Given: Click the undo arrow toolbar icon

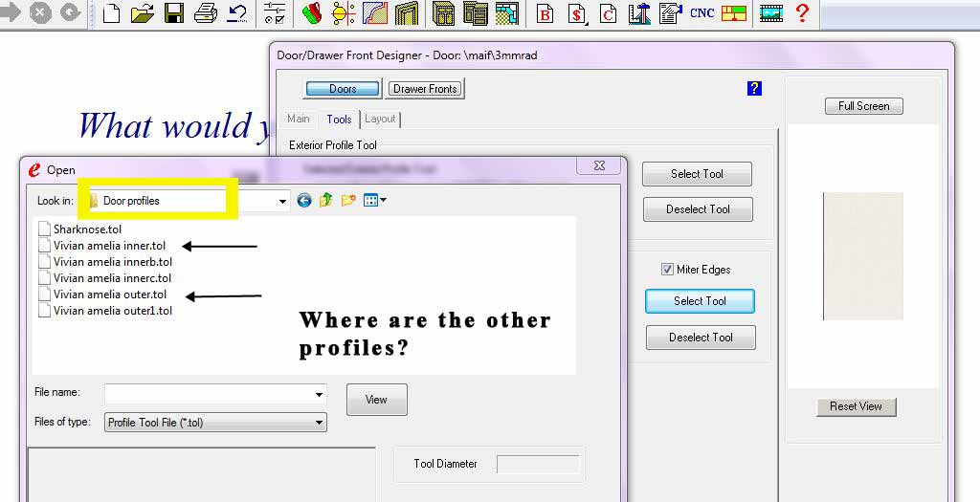Looking at the screenshot, I should coord(236,13).
